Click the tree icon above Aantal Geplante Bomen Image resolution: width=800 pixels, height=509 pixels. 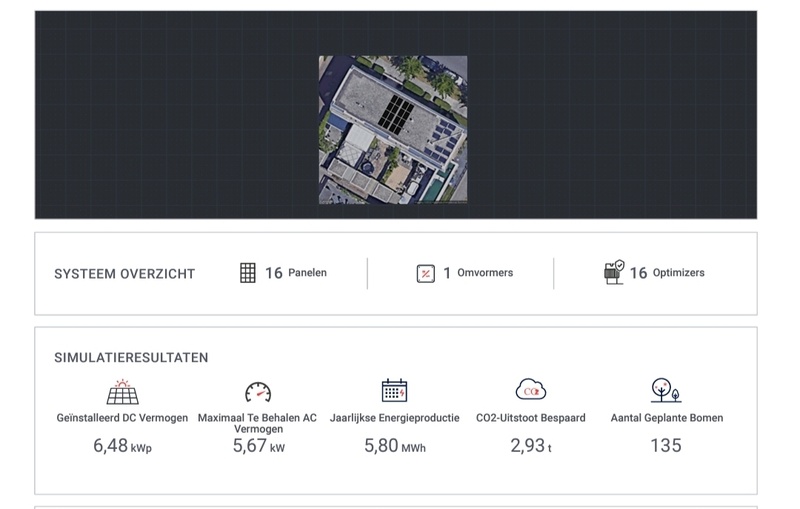coord(666,390)
